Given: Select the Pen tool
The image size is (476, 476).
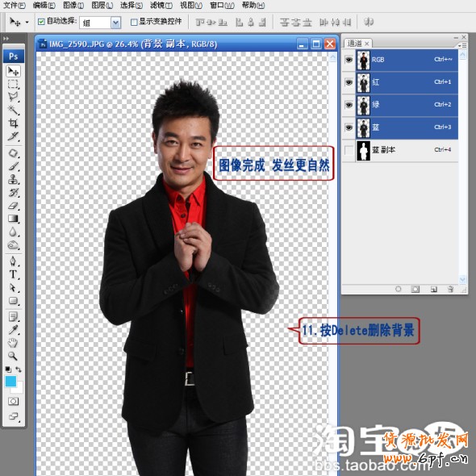Looking at the screenshot, I should [14, 261].
